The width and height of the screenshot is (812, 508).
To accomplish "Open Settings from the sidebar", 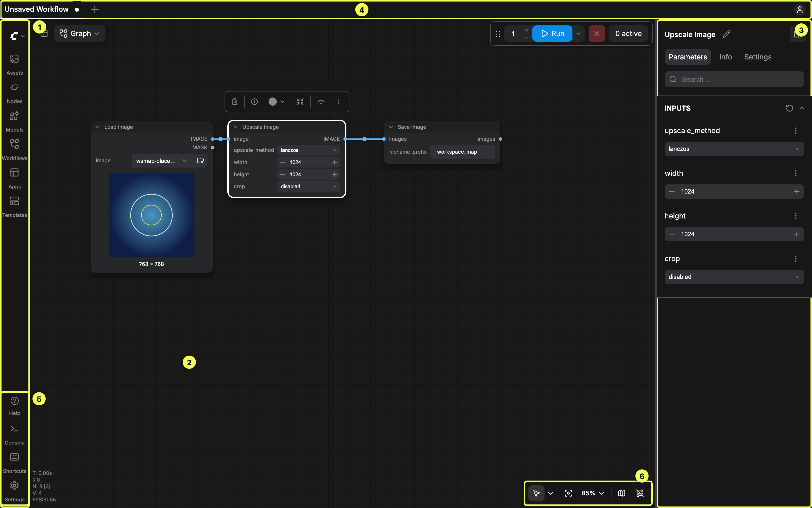I will 14,491.
